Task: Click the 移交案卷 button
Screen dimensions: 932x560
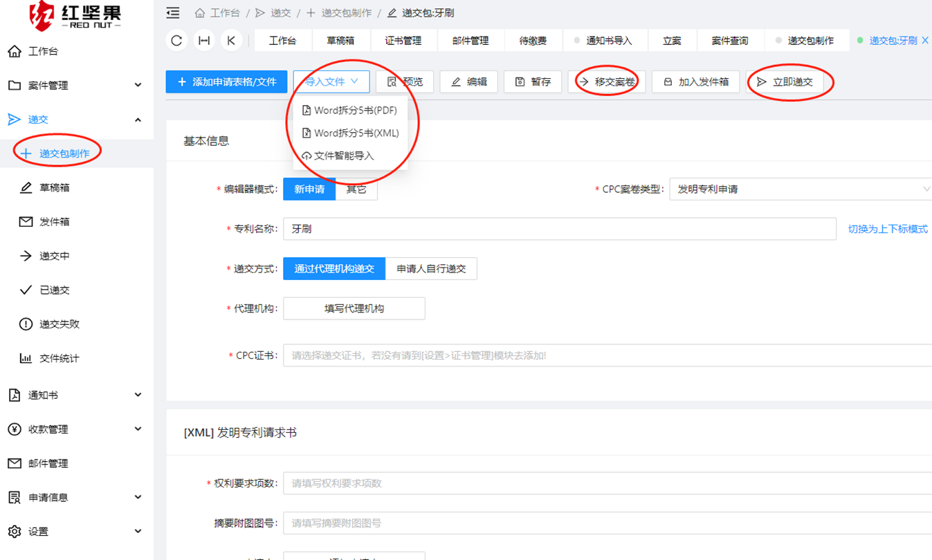Action: (x=607, y=82)
